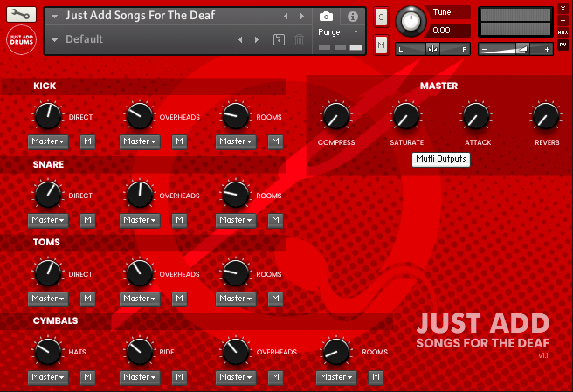
Task: Open Kick Overheads output dropdown
Action: (x=140, y=141)
